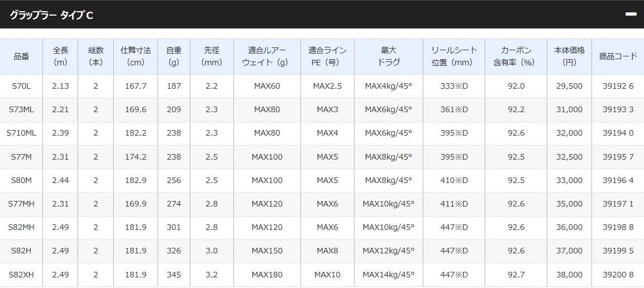Click lure weight MAX150
Viewport: 644px width, 288px height.
pos(267,251)
